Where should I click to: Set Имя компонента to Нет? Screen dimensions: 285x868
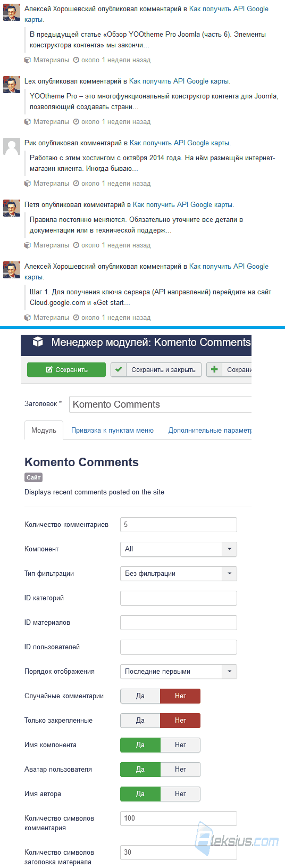pos(180,745)
